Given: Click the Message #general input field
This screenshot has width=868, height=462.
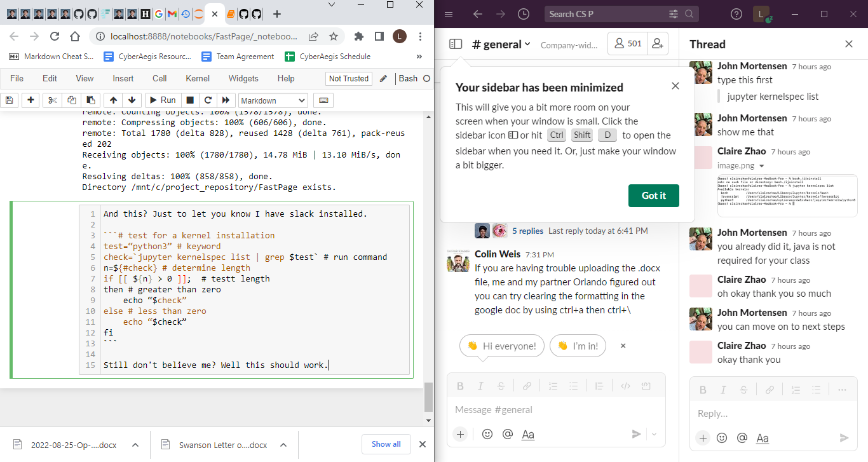Looking at the screenshot, I should 556,410.
